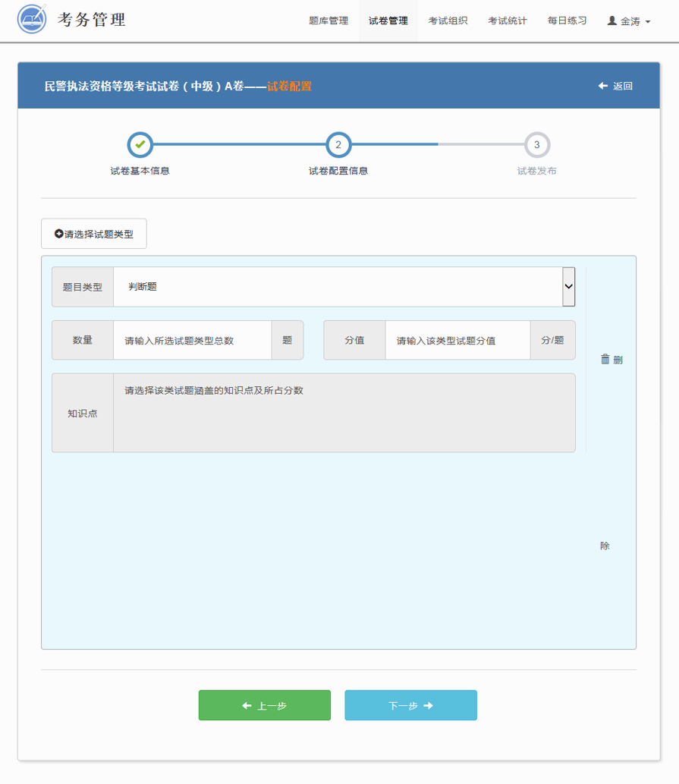Click the step 3 circle 试卷发布
Viewport: 679px width, 784px height.
coord(536,144)
